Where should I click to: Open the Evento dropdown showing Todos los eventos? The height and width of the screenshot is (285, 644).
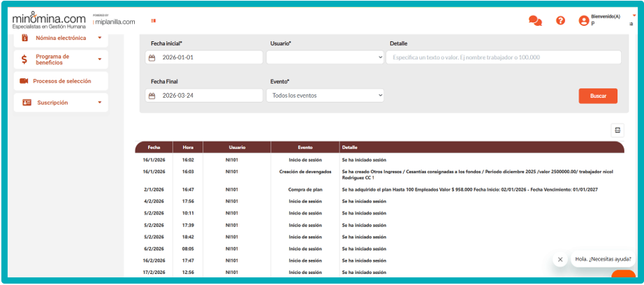[325, 95]
